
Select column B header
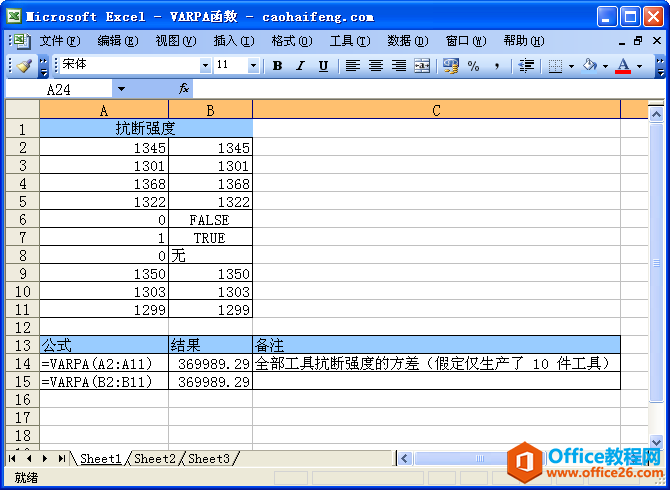211,110
